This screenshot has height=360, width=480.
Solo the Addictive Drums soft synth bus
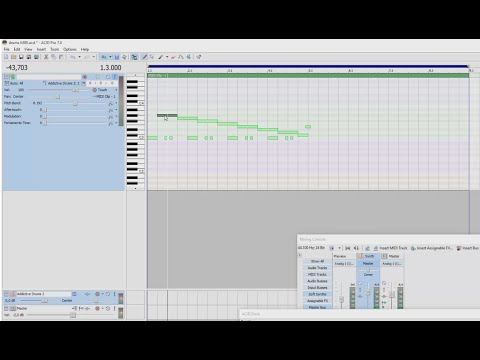tap(114, 294)
